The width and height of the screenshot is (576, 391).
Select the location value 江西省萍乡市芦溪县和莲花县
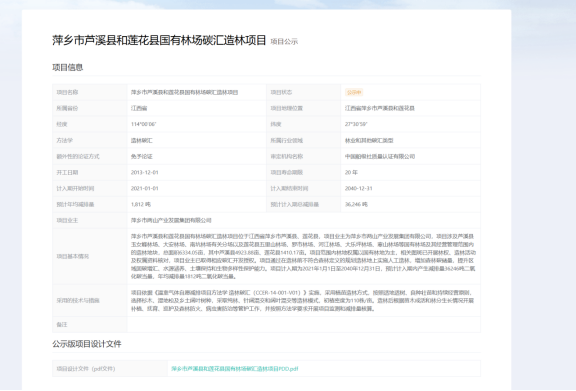[x=380, y=108]
